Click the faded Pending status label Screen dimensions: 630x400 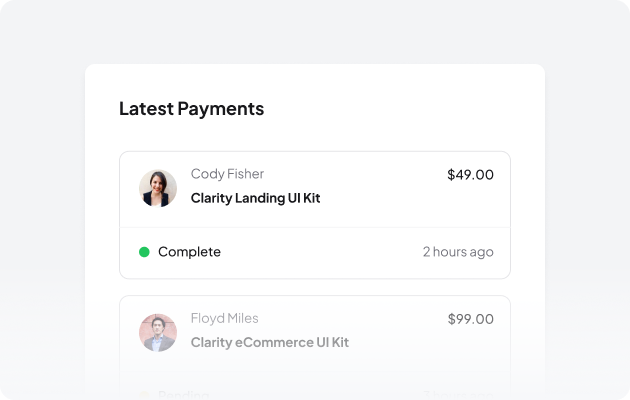(184, 395)
